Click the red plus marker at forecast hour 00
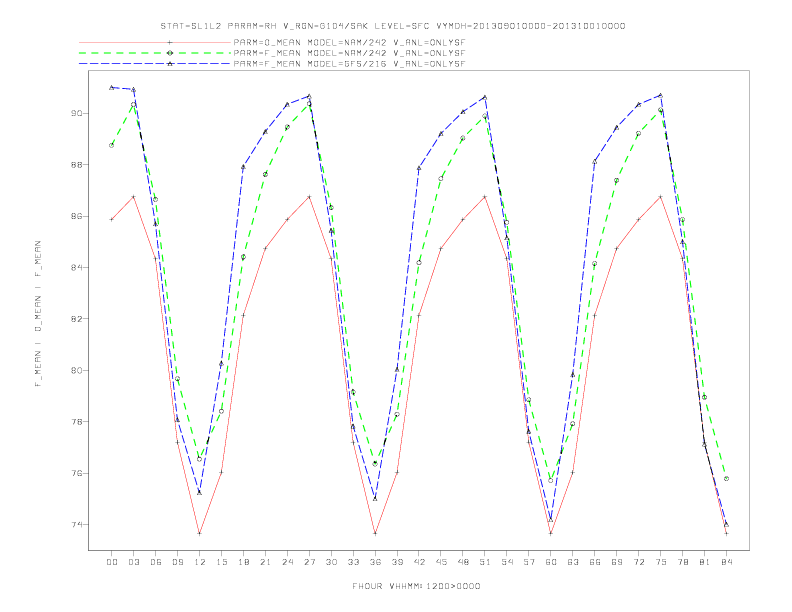792x612 pixels. pos(112,219)
